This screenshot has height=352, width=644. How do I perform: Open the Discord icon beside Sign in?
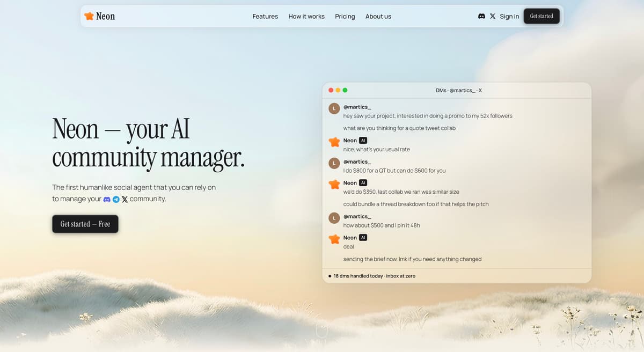pos(481,16)
